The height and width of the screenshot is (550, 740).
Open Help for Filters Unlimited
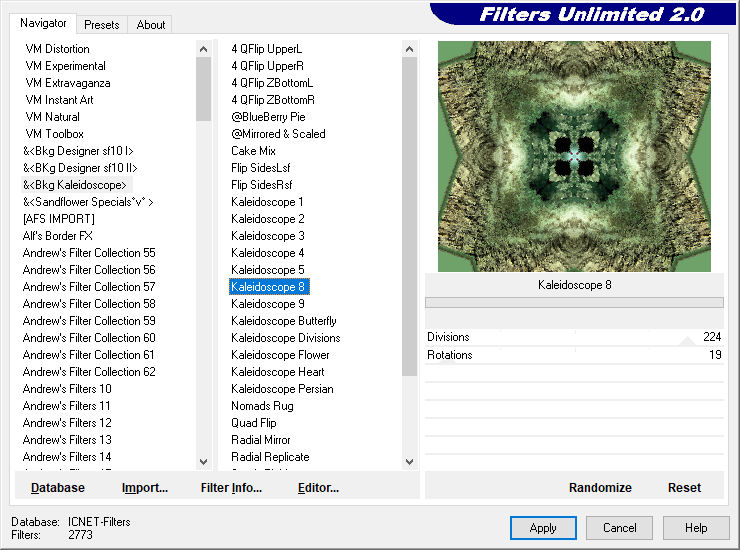[696, 527]
